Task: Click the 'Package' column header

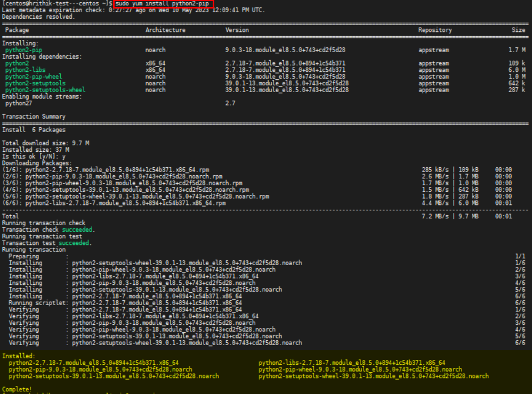Action: pos(17,30)
